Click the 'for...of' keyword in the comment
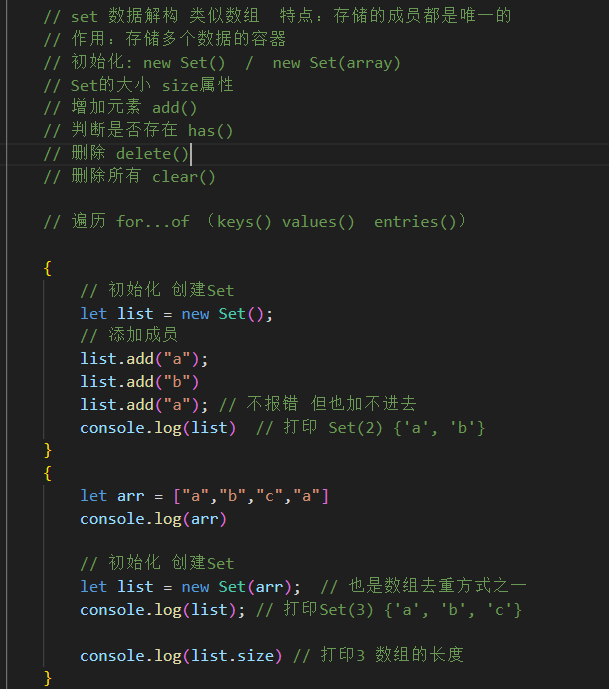The height and width of the screenshot is (689, 609). pyautogui.click(x=152, y=221)
